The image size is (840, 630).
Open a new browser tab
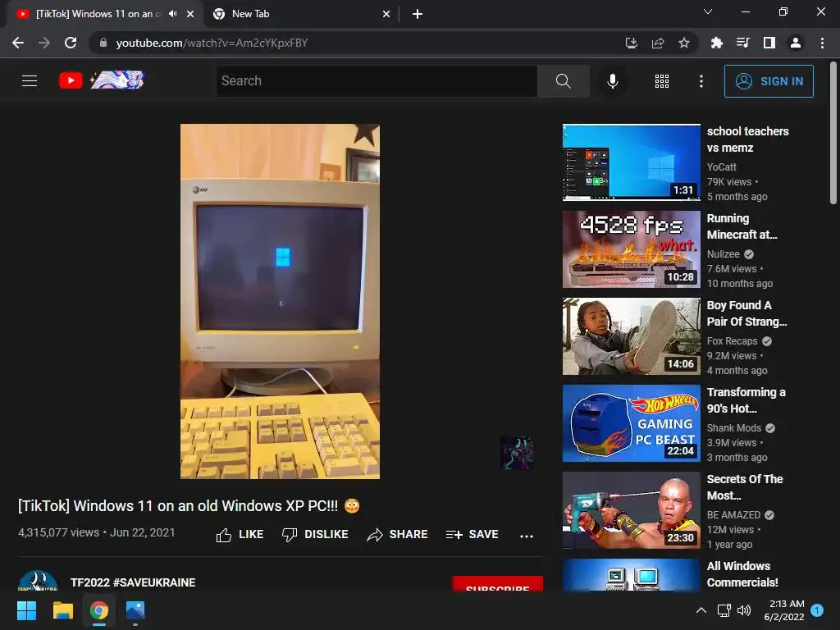(x=418, y=14)
